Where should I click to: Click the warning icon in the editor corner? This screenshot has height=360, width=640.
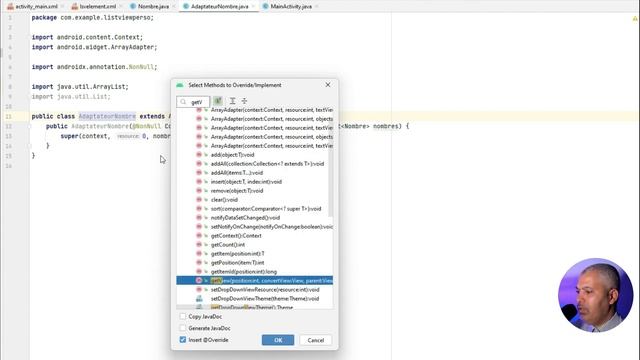coord(635,18)
